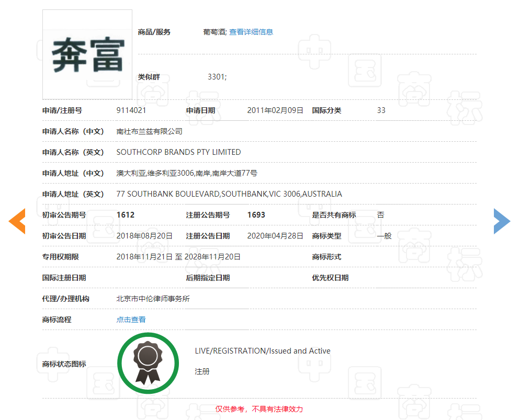Click the orange previous arrow
The image size is (519, 420).
pyautogui.click(x=17, y=221)
